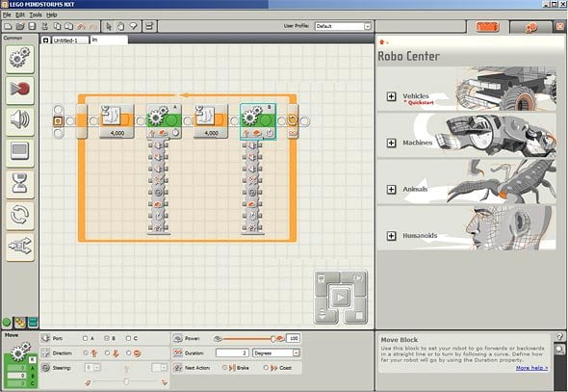Click the magnifier icon beside the help panel
Image resolution: width=568 pixels, height=392 pixels.
[559, 350]
